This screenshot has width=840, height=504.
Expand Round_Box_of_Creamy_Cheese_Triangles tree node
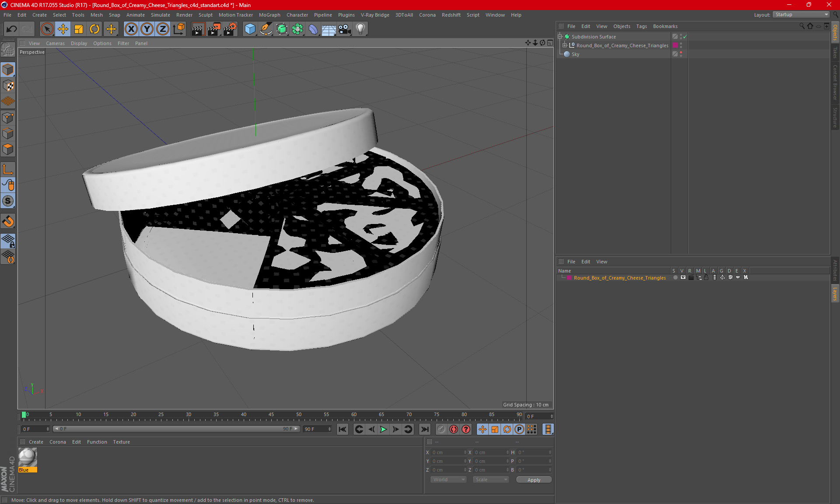(565, 45)
